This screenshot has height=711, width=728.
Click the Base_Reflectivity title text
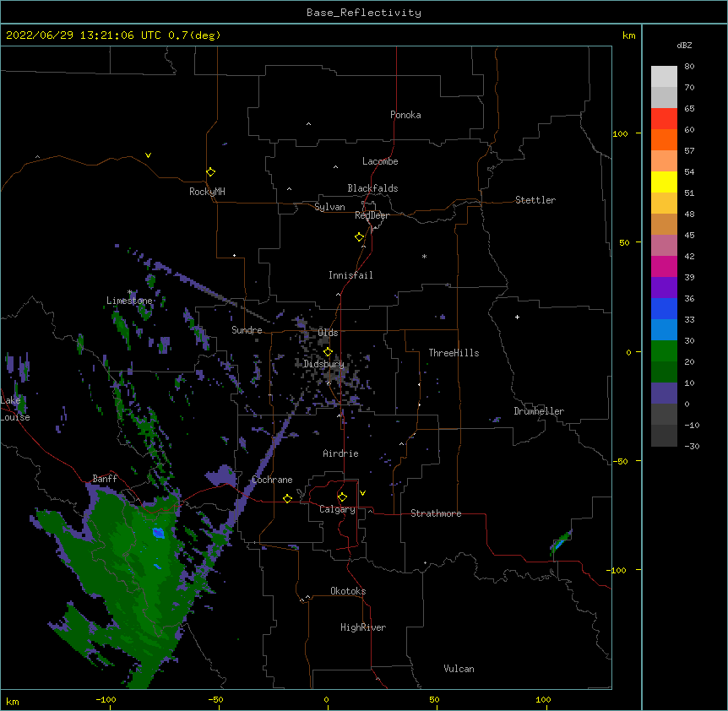(x=364, y=13)
